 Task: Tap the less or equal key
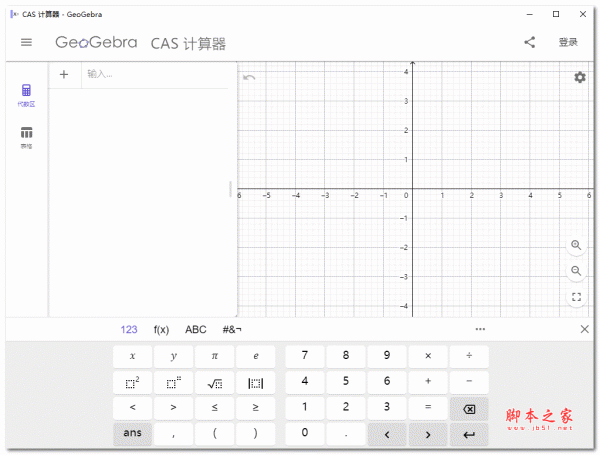215,408
